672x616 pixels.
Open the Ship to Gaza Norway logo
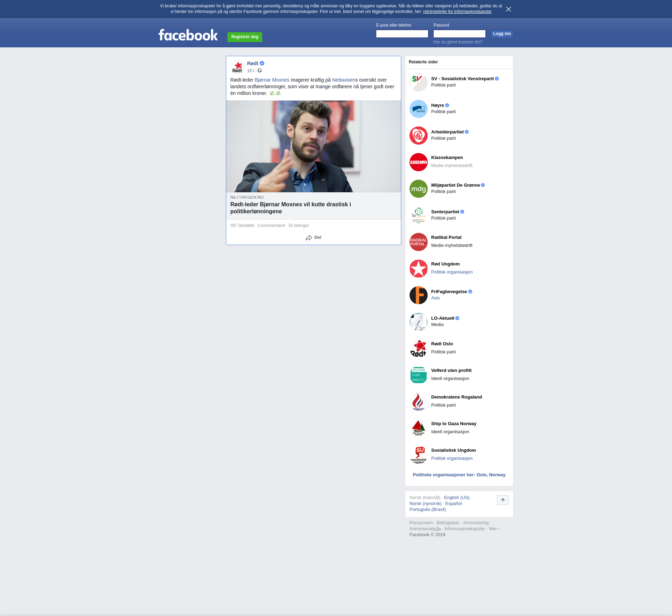coord(419,428)
